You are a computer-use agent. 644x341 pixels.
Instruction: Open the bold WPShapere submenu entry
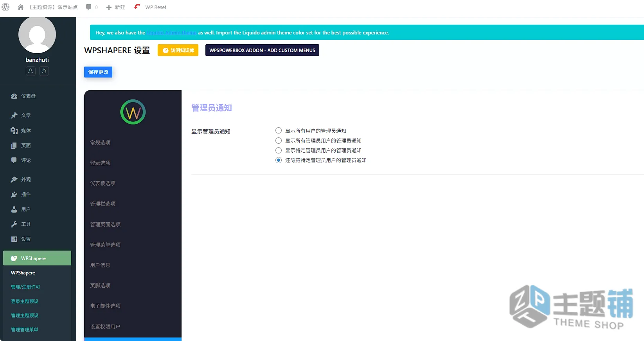coord(23,273)
